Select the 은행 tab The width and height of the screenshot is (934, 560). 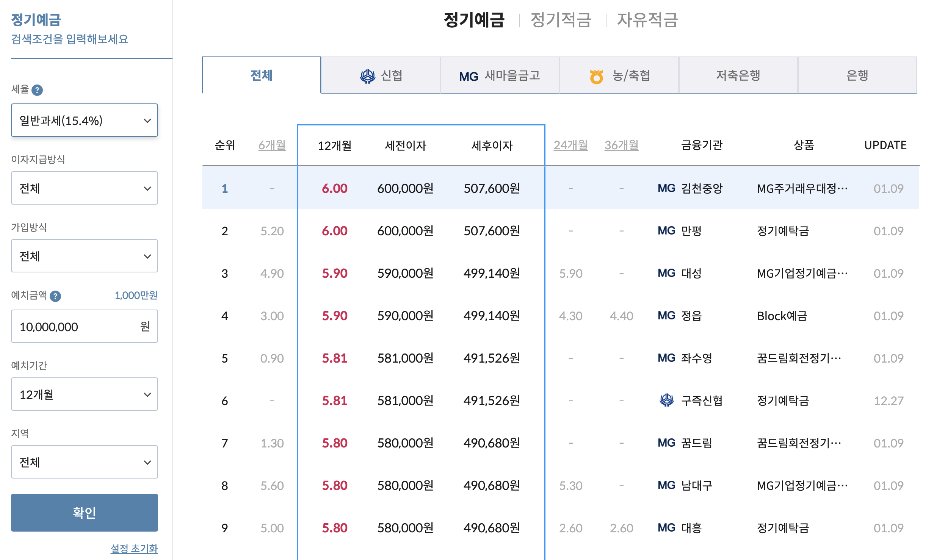(857, 75)
